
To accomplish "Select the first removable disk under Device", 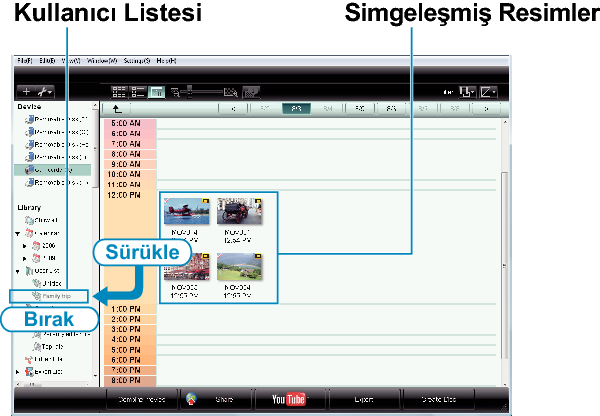I will click(x=56, y=119).
